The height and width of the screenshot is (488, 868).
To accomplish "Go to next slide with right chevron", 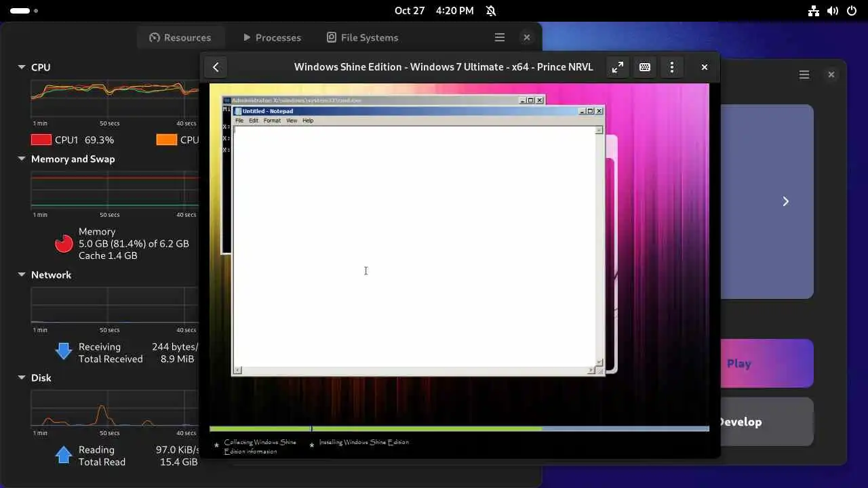I will click(x=785, y=201).
